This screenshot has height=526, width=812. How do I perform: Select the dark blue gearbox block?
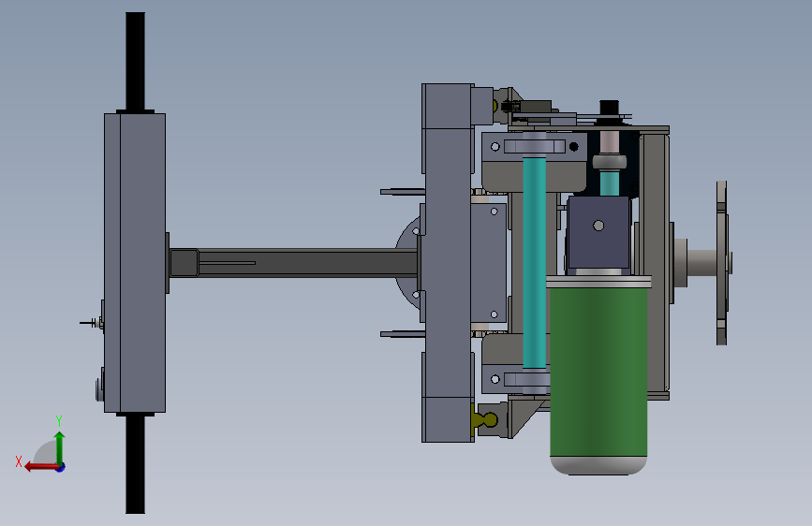pyautogui.click(x=598, y=232)
